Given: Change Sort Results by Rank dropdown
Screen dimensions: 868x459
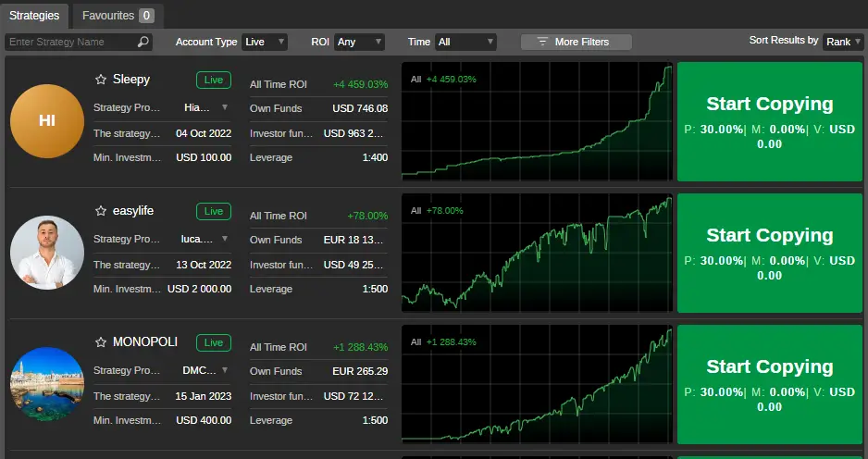Looking at the screenshot, I should click(843, 42).
